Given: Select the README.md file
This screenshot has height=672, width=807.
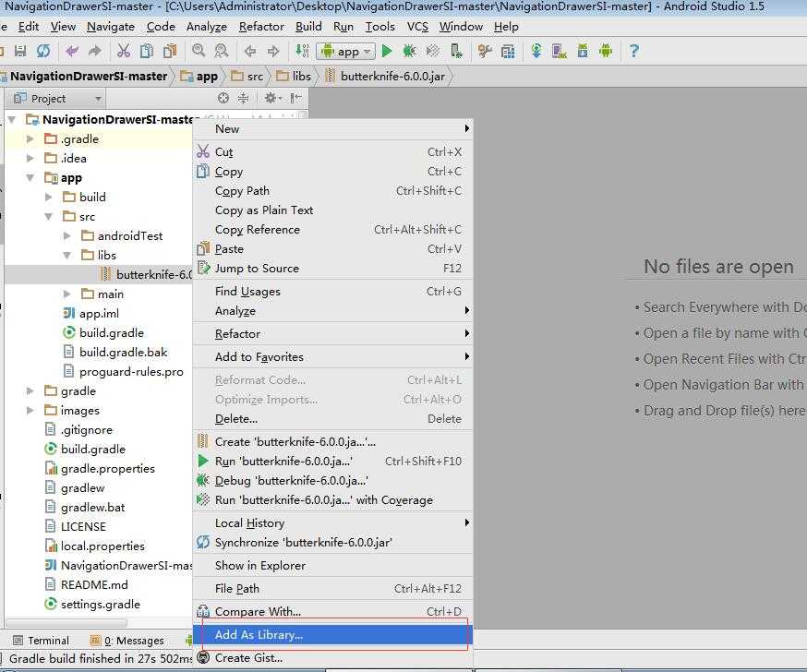Looking at the screenshot, I should [x=87, y=584].
